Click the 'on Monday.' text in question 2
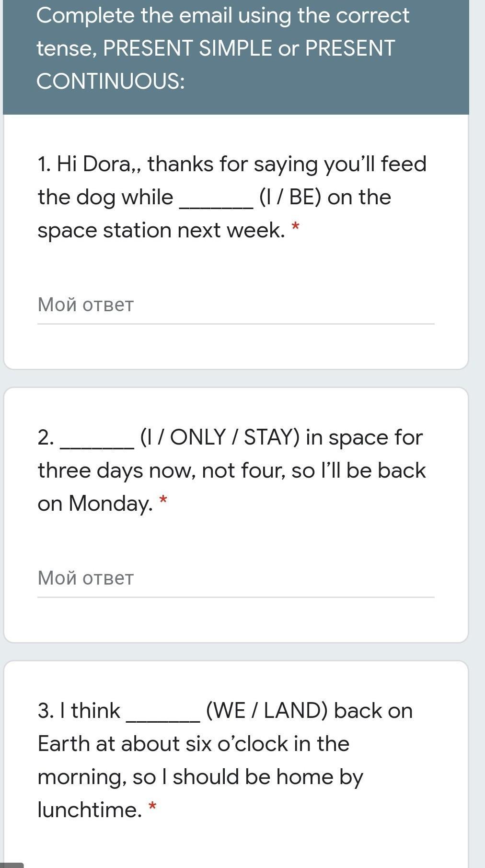The image size is (485, 868). tap(95, 504)
